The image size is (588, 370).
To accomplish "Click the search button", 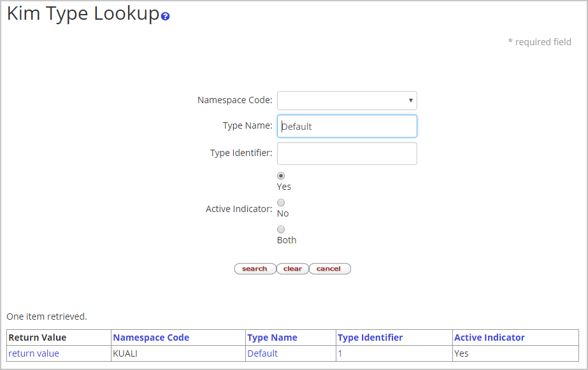I will point(255,269).
